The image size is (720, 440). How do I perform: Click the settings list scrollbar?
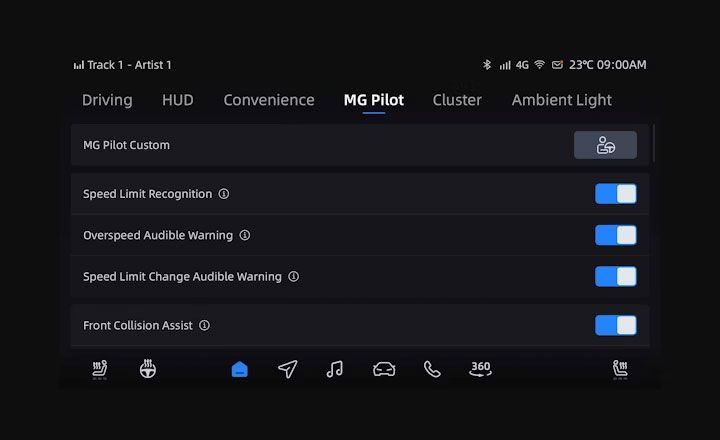tap(654, 143)
